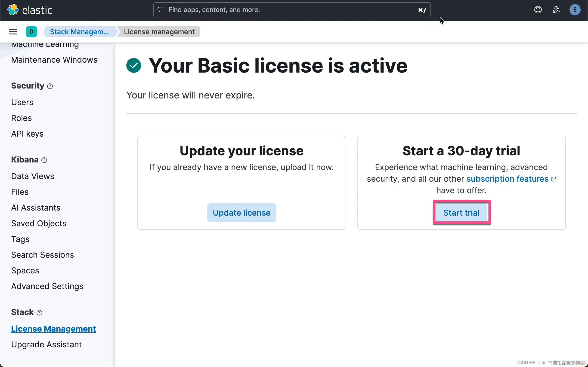This screenshot has height=367, width=588.
Task: Click the search magnifier icon
Action: click(x=160, y=10)
